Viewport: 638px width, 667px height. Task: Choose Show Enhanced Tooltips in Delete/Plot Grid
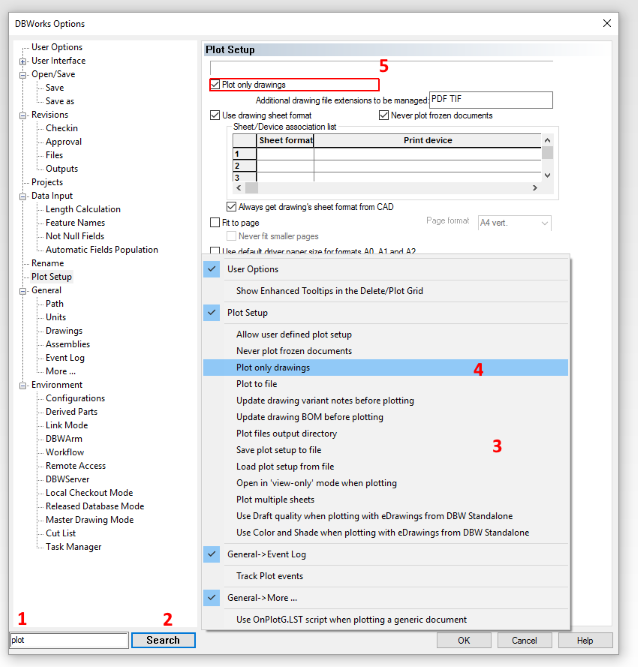[x=385, y=291]
